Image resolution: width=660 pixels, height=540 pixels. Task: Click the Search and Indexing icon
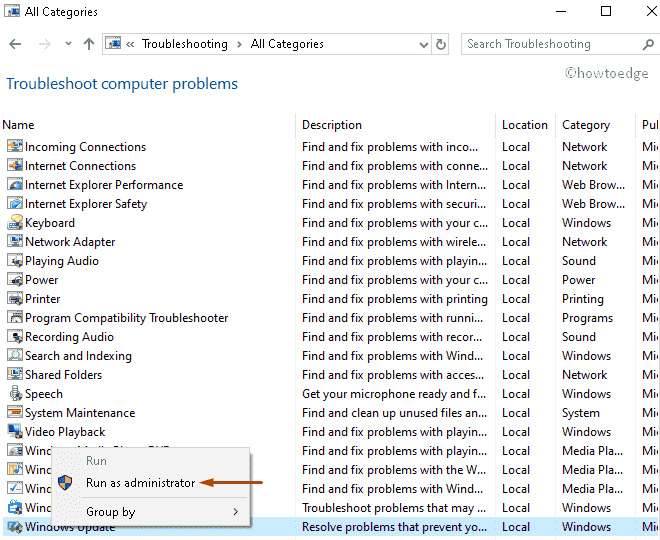tap(15, 356)
